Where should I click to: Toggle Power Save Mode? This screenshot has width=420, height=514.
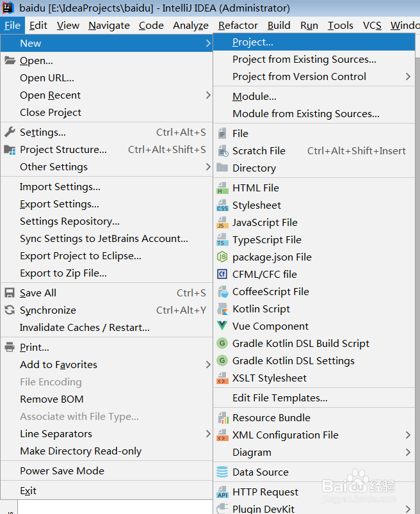(x=106, y=470)
